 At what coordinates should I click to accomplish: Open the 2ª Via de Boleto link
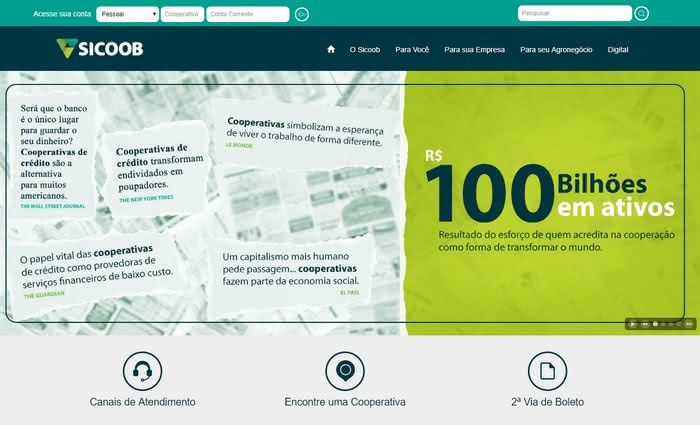(547, 402)
